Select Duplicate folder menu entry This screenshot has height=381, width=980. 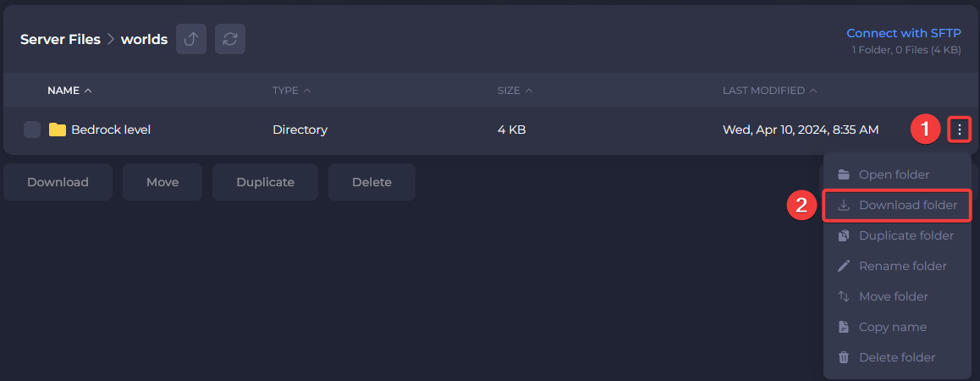pyautogui.click(x=906, y=235)
